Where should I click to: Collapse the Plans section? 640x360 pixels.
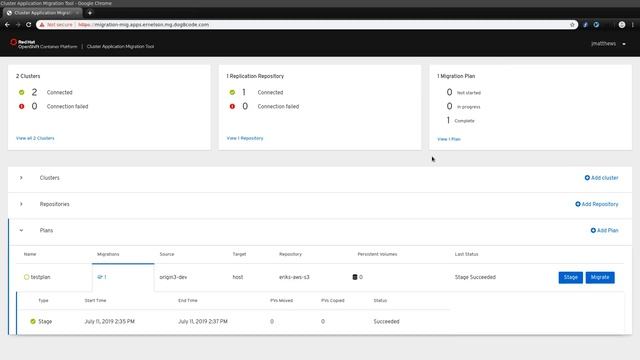point(21,231)
